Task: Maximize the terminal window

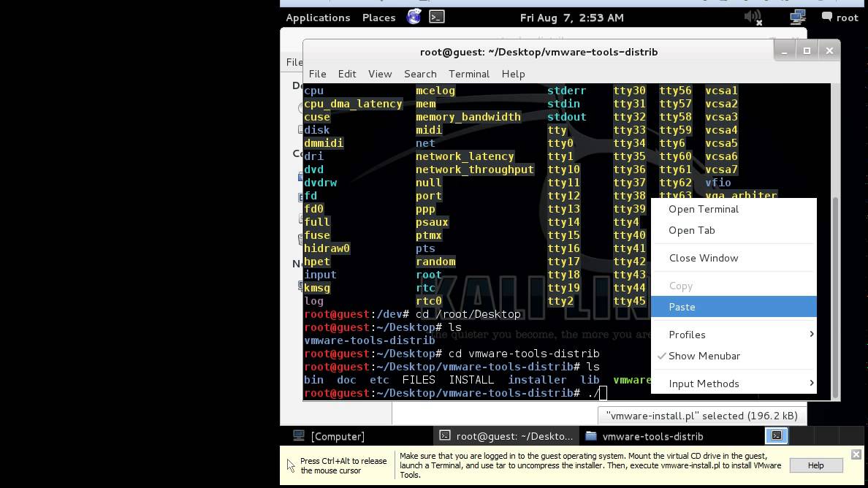Action: click(807, 51)
